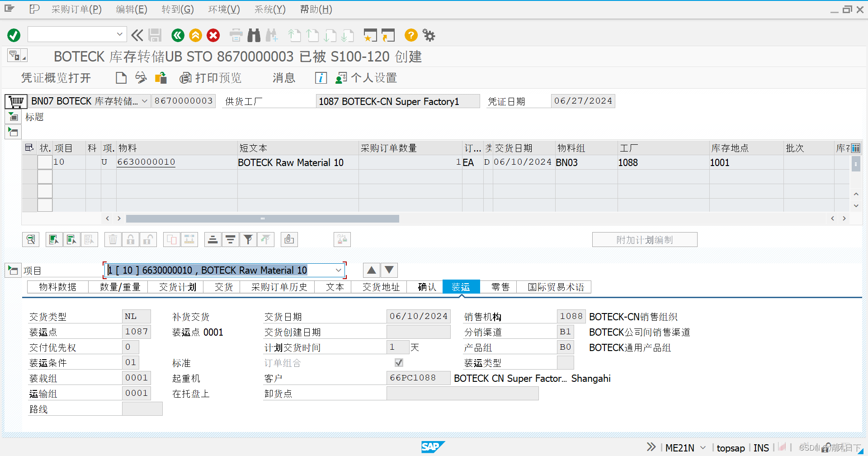Open the toolbar options dropdown icon under title
The width and height of the screenshot is (868, 456).
pos(17,55)
